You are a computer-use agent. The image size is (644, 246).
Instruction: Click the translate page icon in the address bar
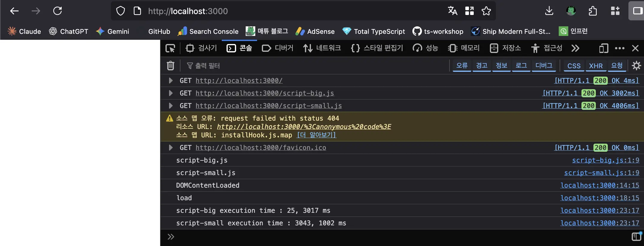point(452,11)
